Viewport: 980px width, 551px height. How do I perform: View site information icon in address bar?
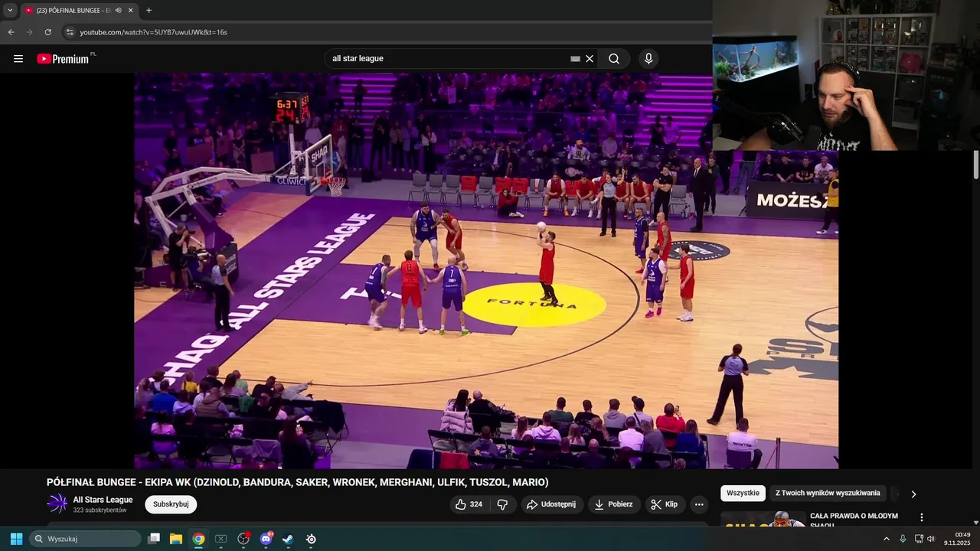[70, 32]
